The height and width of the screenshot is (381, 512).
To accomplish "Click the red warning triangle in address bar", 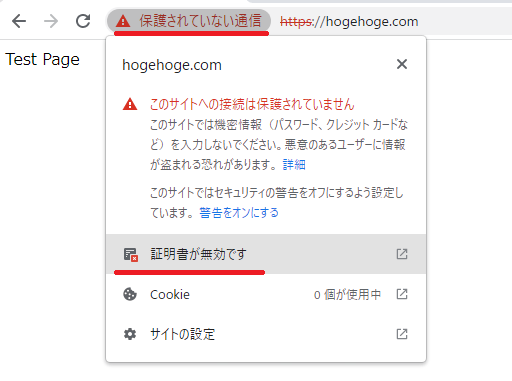I will tap(123, 21).
